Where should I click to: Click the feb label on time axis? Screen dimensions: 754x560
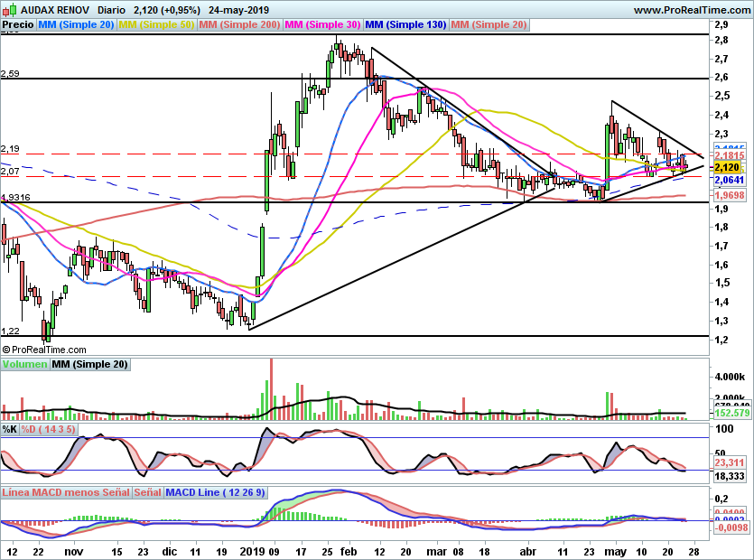coord(349,551)
